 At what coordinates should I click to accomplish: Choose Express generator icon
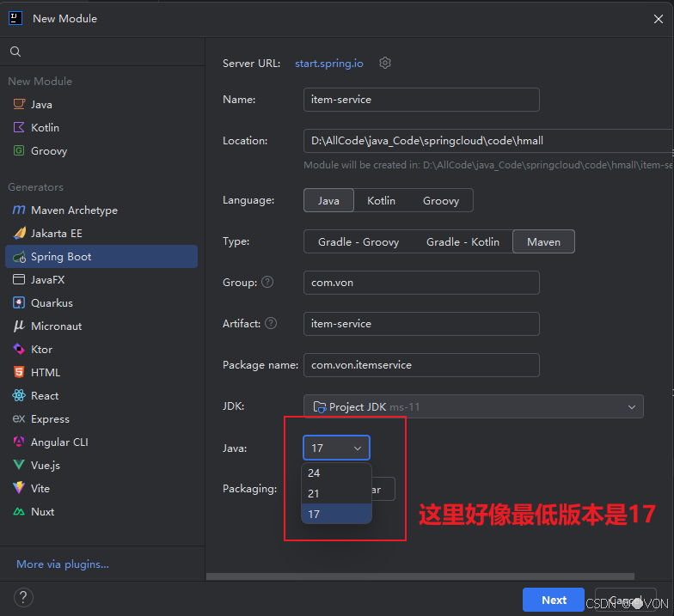coord(19,418)
